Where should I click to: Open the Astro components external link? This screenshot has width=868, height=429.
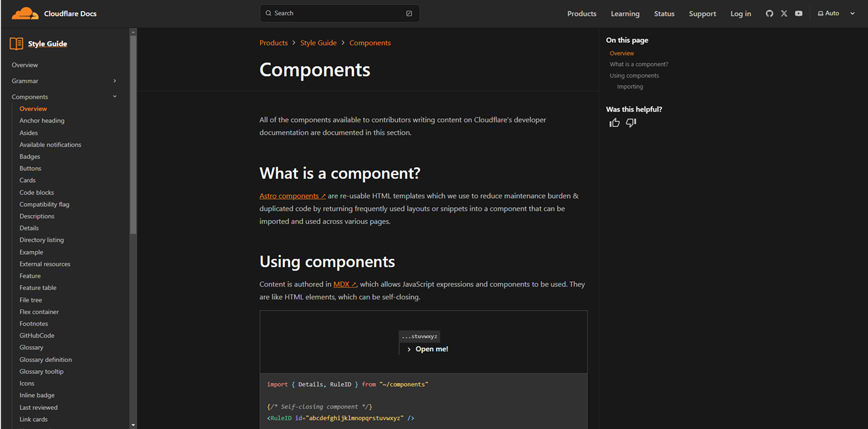[292, 196]
